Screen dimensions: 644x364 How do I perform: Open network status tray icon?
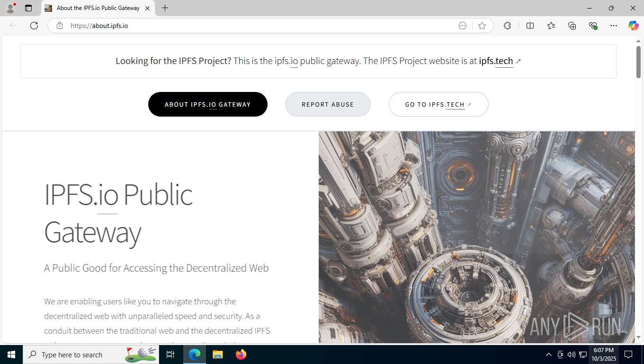pos(583,355)
